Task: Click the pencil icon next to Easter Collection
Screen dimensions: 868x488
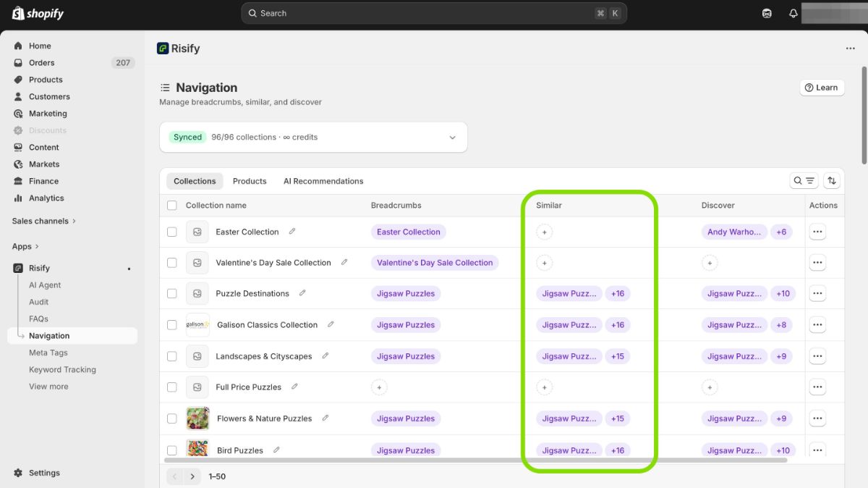Action: pyautogui.click(x=292, y=232)
